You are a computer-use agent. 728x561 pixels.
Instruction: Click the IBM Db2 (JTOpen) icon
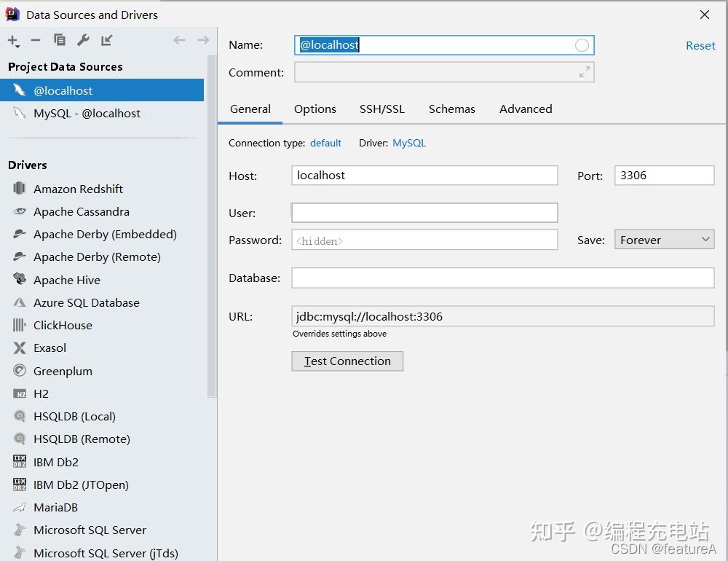(x=20, y=484)
